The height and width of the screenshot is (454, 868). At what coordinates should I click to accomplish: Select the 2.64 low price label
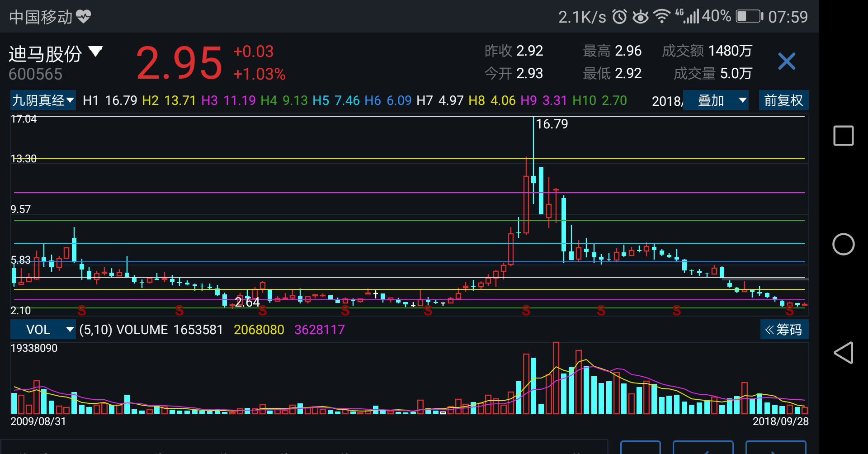[247, 302]
